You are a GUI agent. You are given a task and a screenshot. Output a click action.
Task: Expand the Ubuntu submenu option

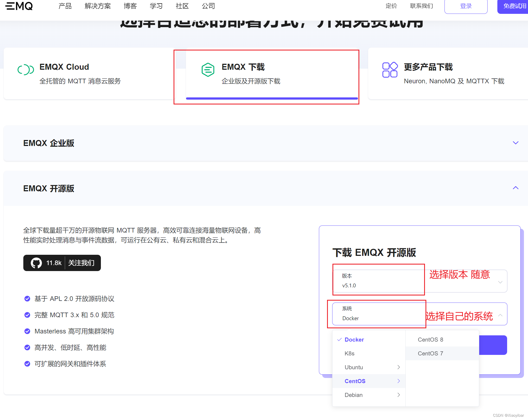pos(369,367)
